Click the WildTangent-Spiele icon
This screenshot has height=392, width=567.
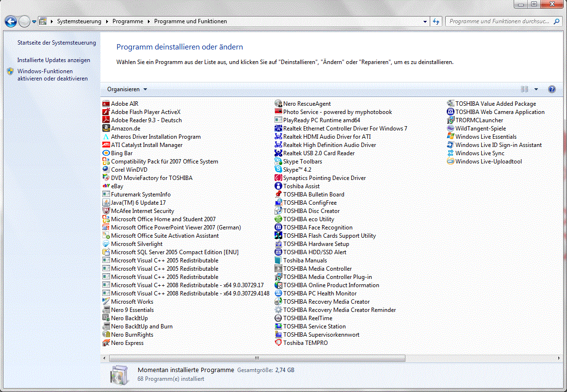451,129
